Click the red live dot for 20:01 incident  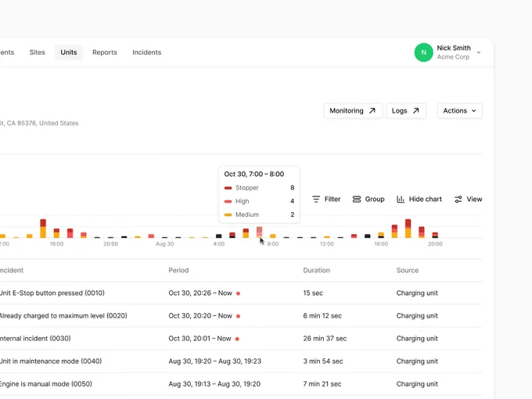point(237,339)
